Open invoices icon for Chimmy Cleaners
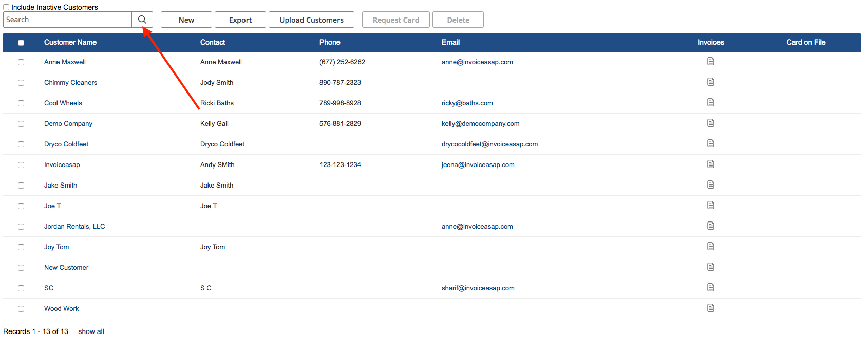Image resolution: width=868 pixels, height=351 pixels. pos(710,82)
